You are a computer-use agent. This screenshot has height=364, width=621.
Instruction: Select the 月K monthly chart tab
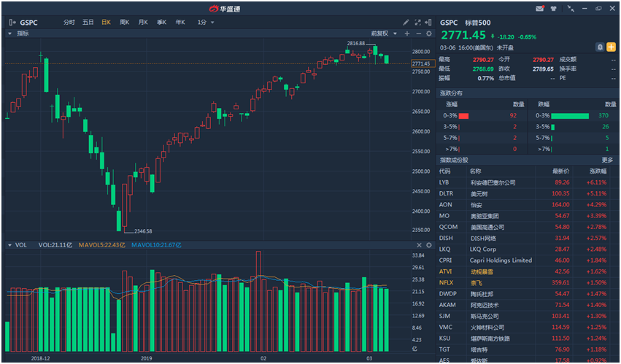click(x=143, y=23)
